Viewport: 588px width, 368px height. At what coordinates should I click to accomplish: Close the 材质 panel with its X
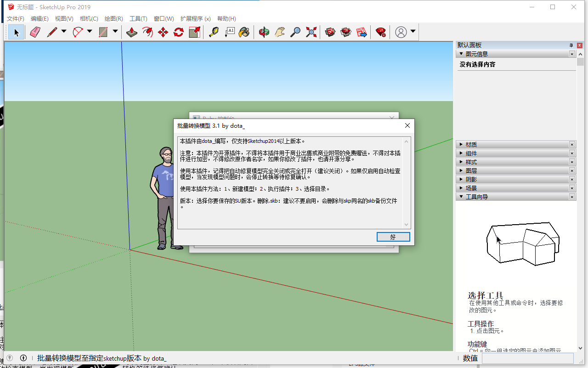pyautogui.click(x=572, y=145)
